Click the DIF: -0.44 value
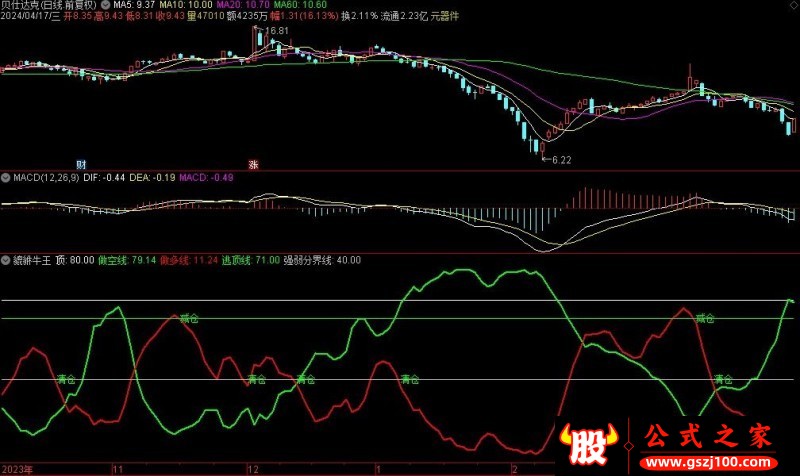The image size is (800, 476). click(x=104, y=178)
